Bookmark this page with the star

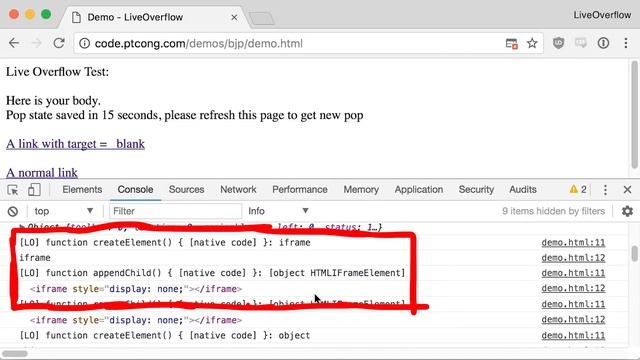(x=532, y=43)
